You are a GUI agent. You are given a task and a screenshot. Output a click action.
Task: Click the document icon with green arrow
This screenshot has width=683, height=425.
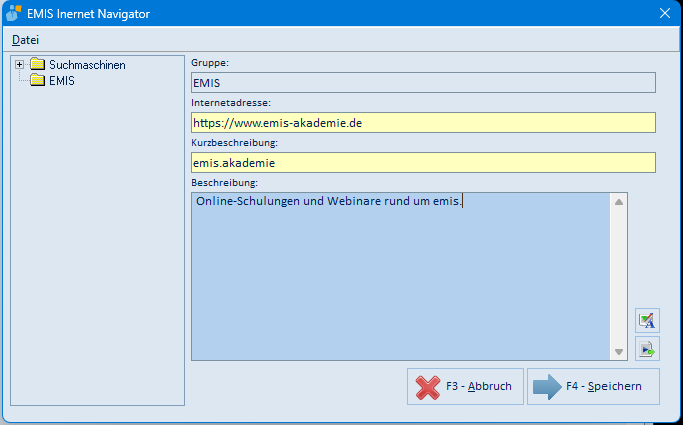point(647,348)
